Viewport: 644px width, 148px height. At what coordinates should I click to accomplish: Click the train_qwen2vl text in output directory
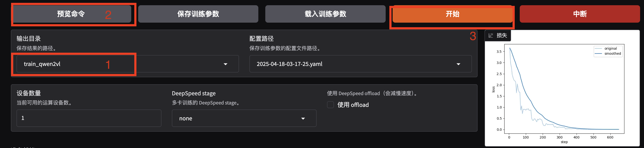(42, 64)
